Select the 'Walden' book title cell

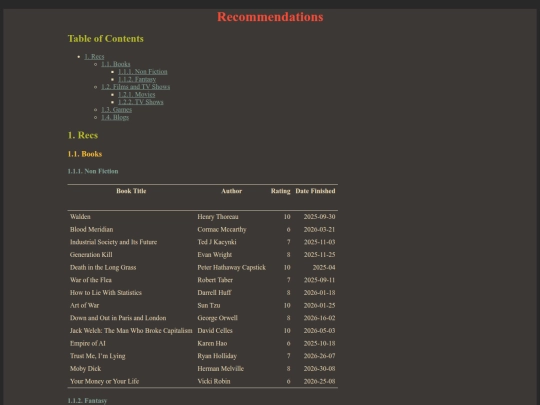click(80, 217)
